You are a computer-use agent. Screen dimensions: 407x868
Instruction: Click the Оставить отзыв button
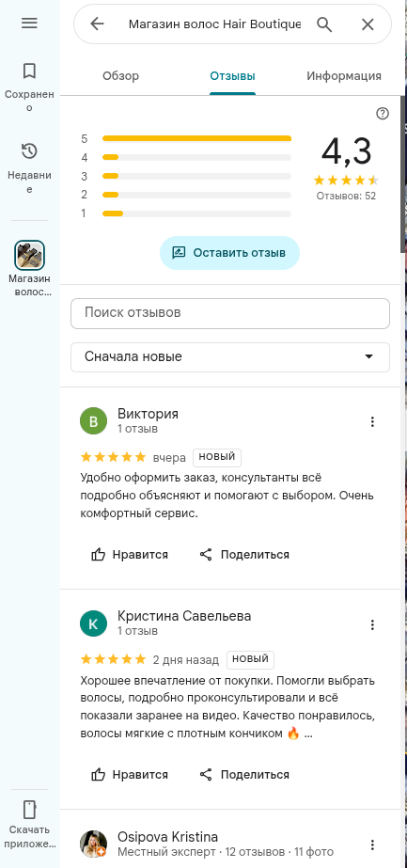pyautogui.click(x=229, y=253)
